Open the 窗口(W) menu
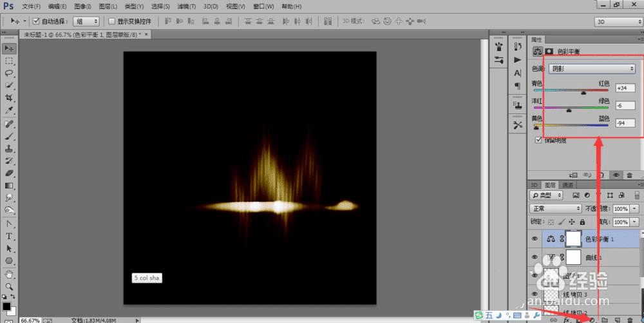The image size is (644, 323). tap(263, 6)
